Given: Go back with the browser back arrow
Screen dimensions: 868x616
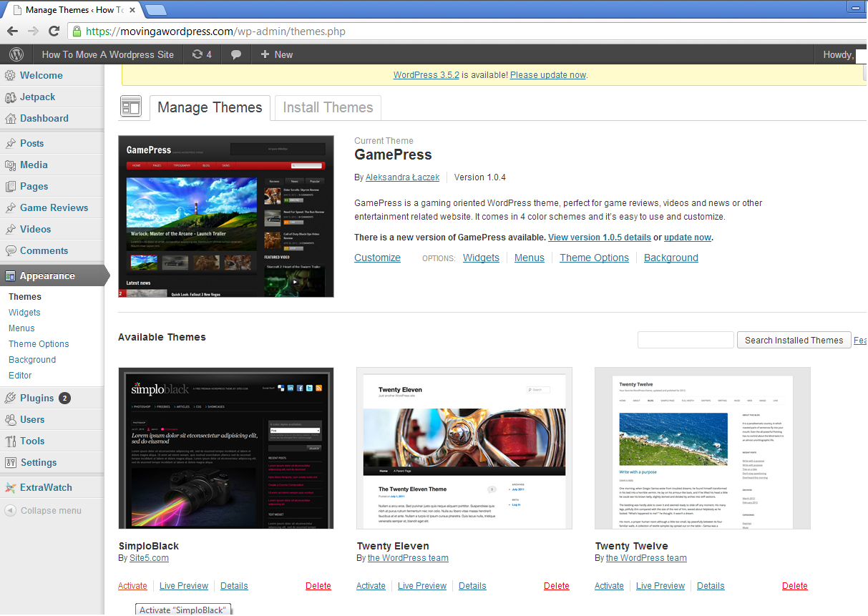Looking at the screenshot, I should 12,31.
